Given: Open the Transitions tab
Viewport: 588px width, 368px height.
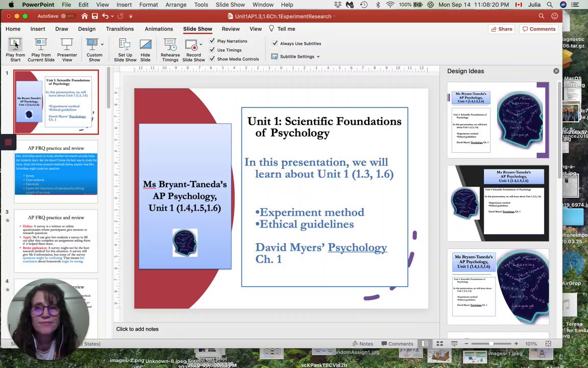Looking at the screenshot, I should click(119, 29).
